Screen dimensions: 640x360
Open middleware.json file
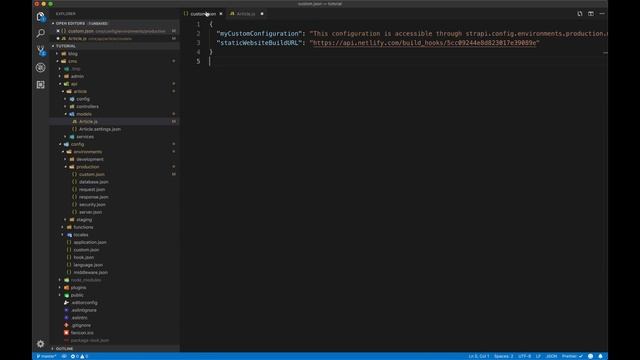pos(91,273)
